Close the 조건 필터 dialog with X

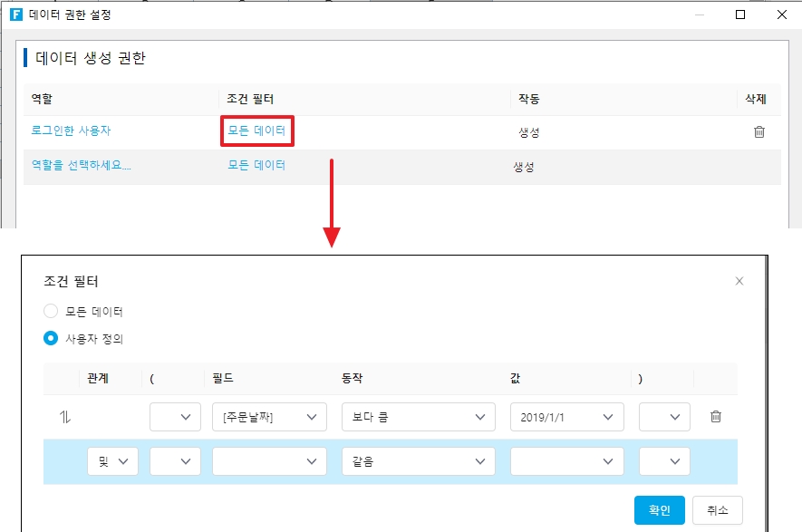(739, 281)
